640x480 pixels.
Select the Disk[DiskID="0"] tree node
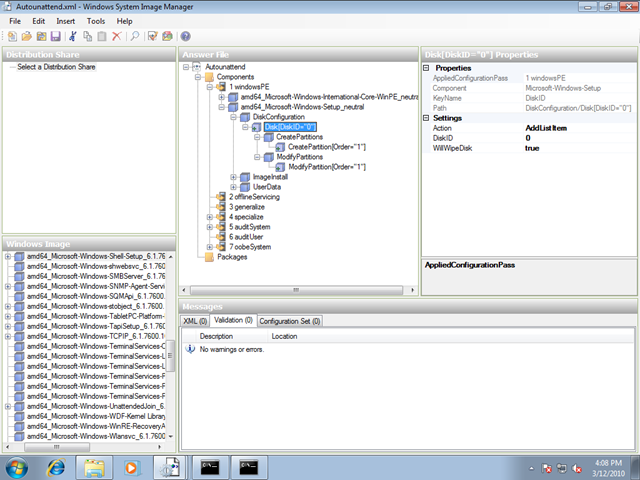(x=290, y=127)
